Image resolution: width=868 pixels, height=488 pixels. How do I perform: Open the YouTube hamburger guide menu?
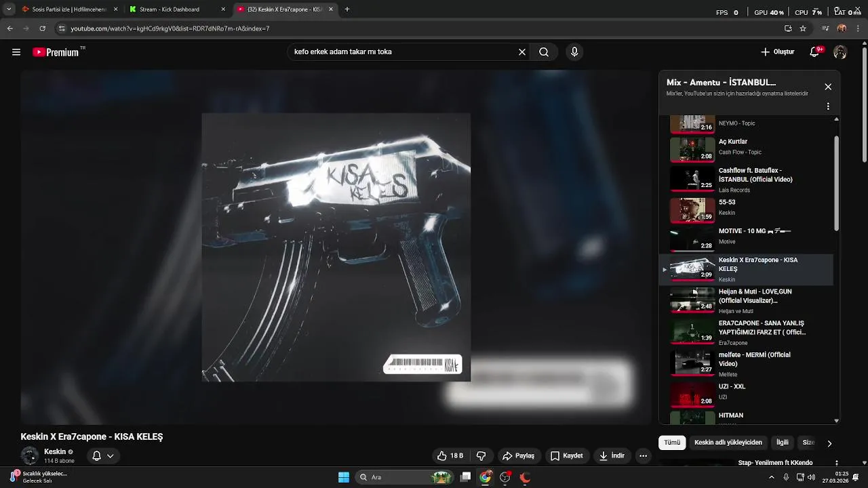pos(16,52)
